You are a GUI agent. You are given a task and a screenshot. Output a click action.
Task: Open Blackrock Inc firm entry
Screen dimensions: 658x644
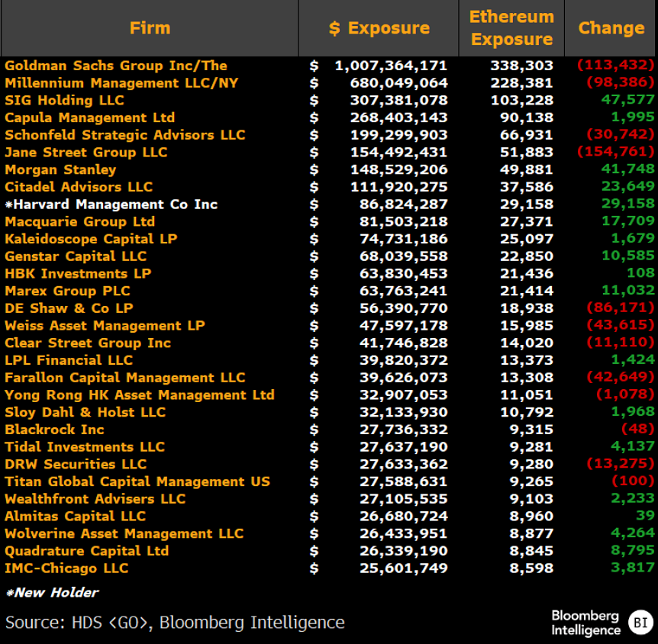pyautogui.click(x=54, y=429)
